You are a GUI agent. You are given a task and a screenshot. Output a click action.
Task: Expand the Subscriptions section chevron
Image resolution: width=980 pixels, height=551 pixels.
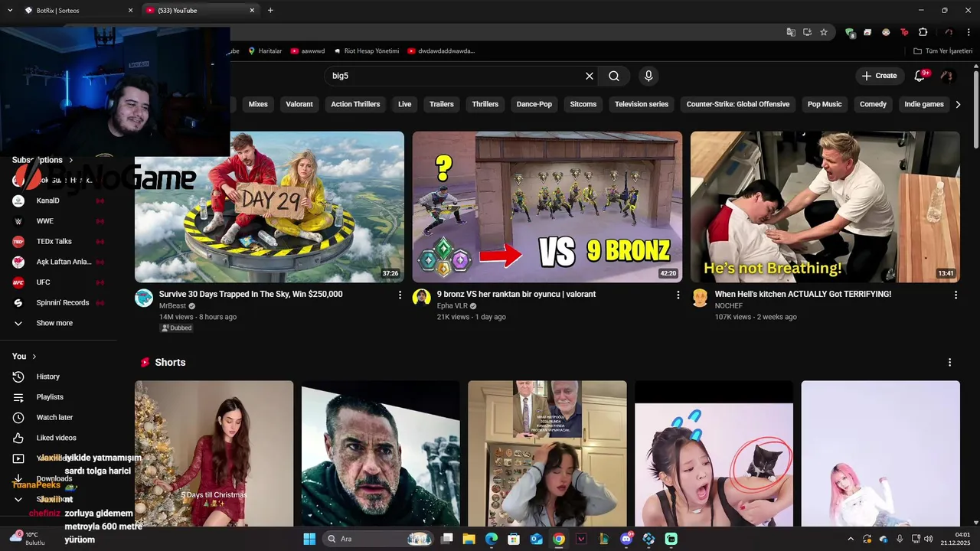pos(71,160)
